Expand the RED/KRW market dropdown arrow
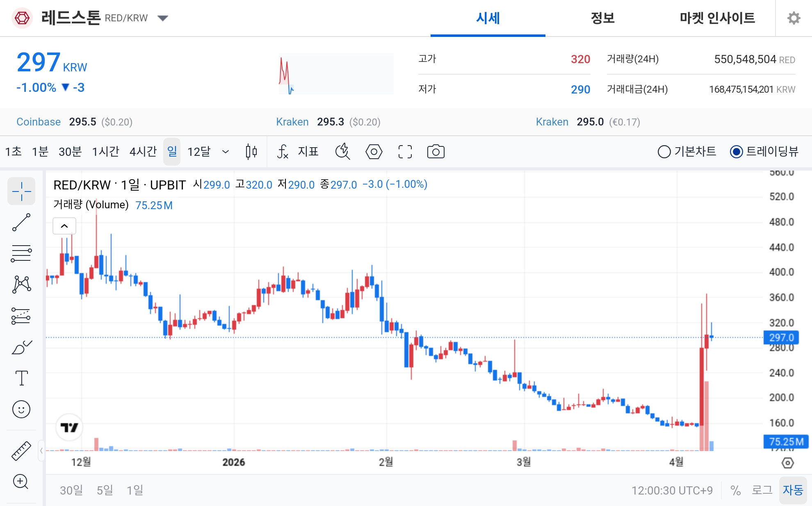Image resolution: width=812 pixels, height=506 pixels. click(163, 18)
